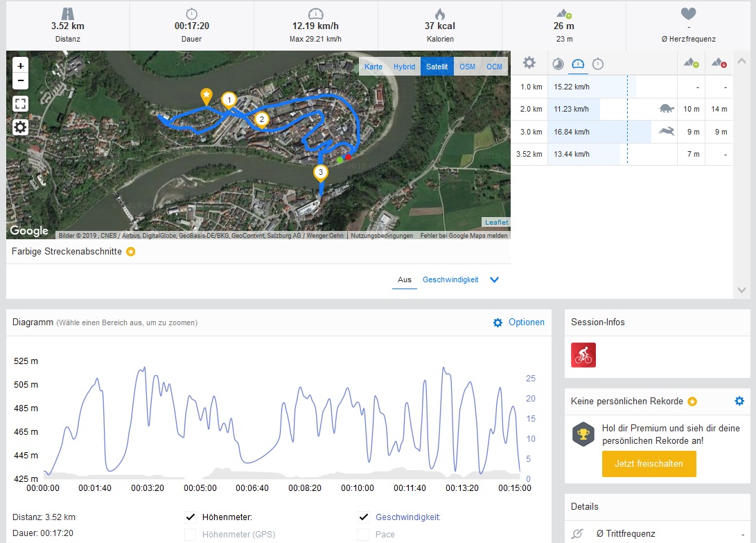Zoom out on the map

[20, 80]
